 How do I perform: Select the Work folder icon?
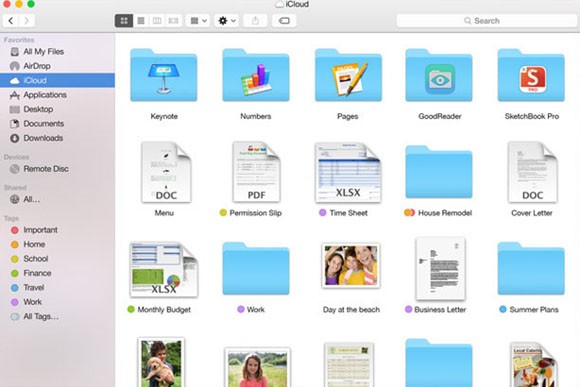click(256, 269)
